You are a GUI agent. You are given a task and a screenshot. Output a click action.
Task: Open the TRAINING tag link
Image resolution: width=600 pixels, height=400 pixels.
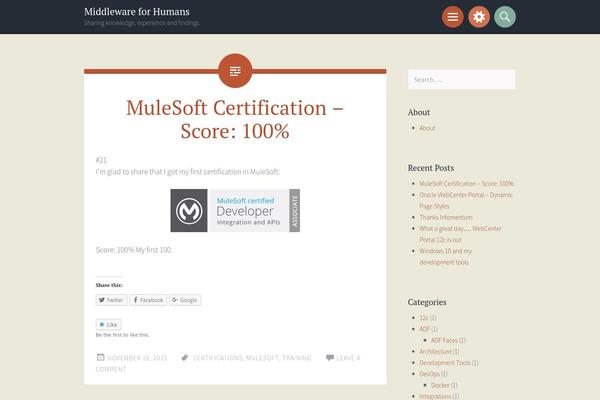pyautogui.click(x=297, y=358)
